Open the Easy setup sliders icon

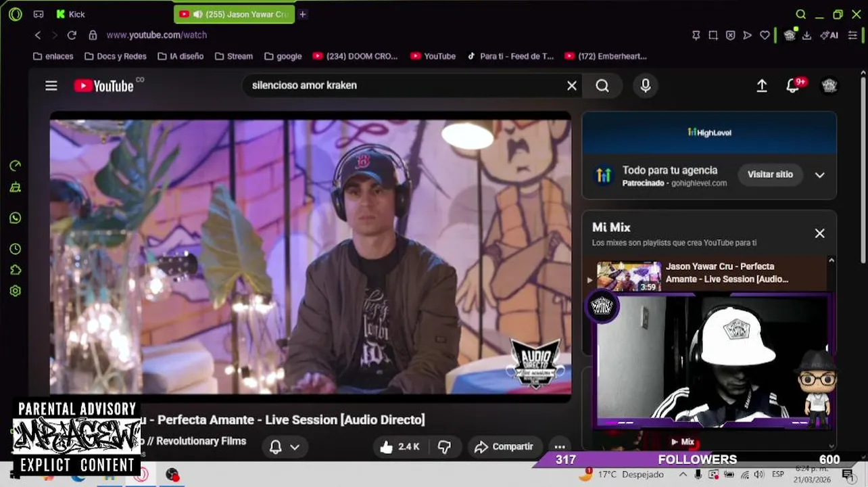[852, 35]
